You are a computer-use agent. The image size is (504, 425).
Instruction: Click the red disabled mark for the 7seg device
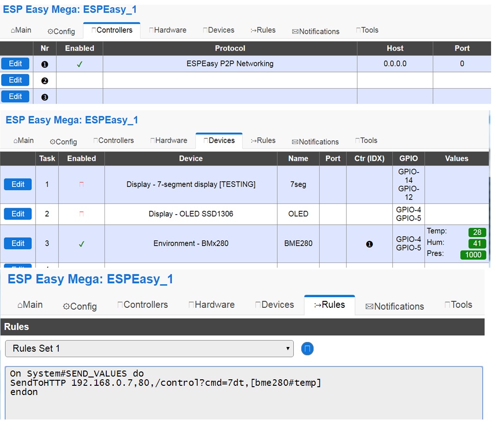click(82, 184)
